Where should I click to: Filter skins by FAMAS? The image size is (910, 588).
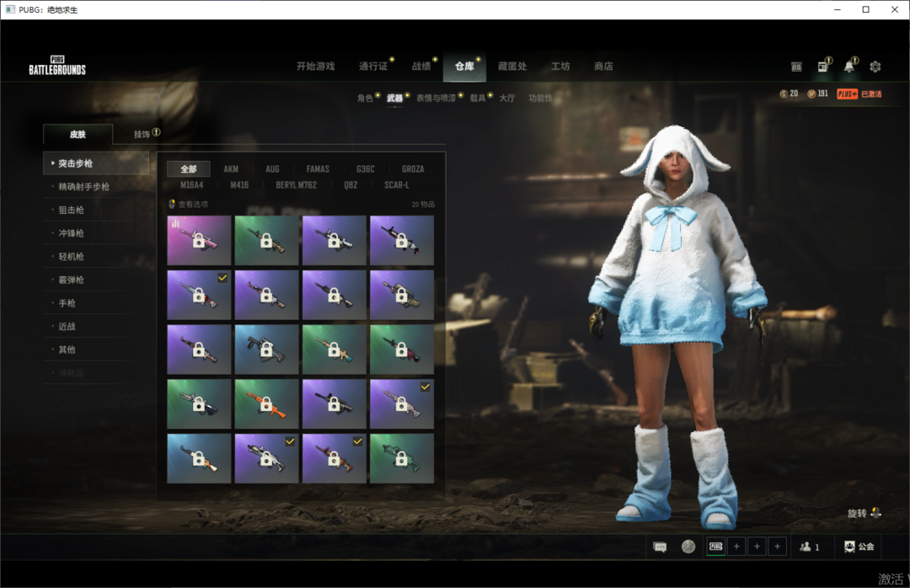pos(318,169)
